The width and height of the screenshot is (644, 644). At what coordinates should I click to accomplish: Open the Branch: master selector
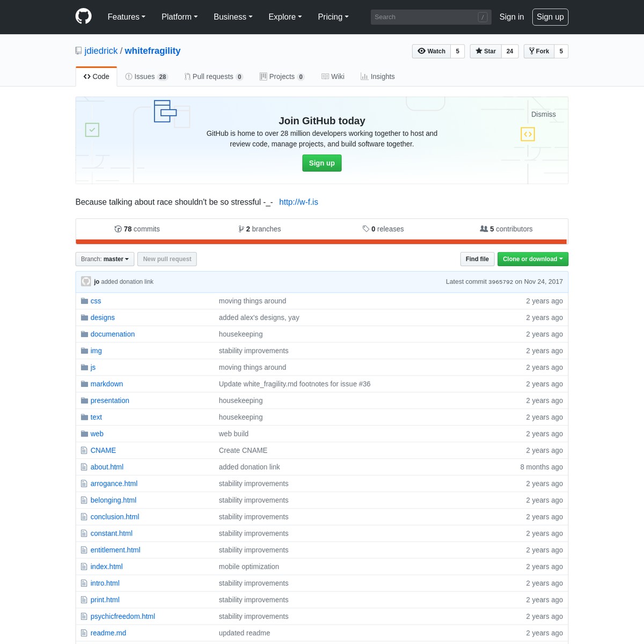point(105,259)
